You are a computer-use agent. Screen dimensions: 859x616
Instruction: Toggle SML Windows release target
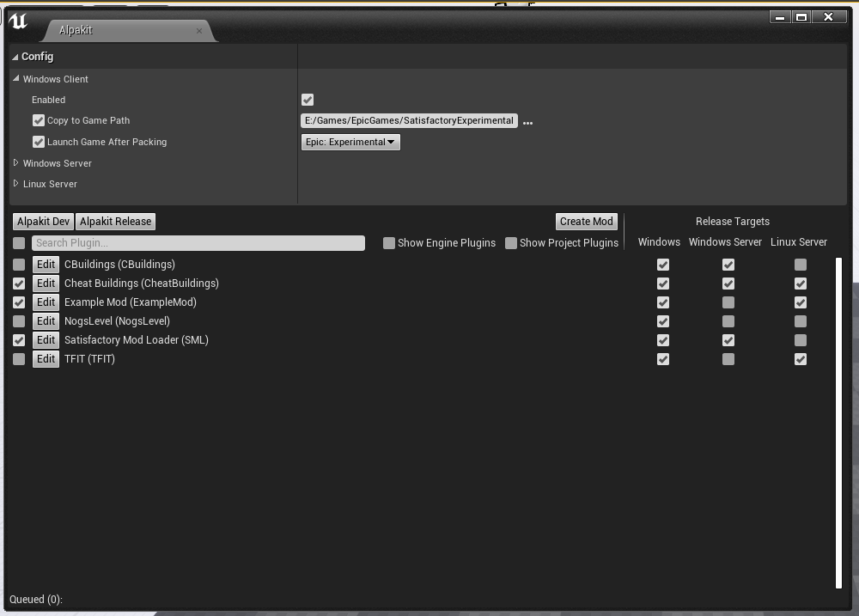pyautogui.click(x=663, y=340)
